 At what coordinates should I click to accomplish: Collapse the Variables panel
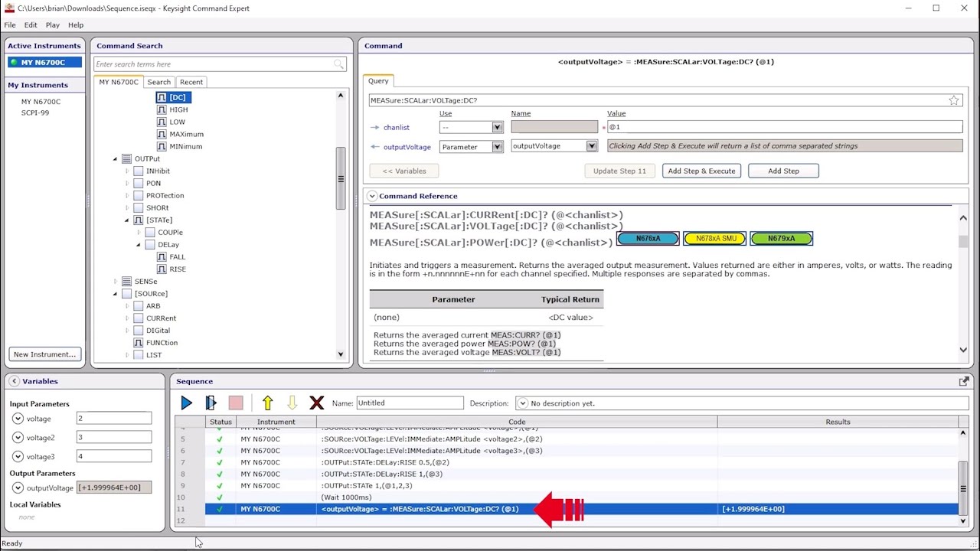tap(14, 381)
